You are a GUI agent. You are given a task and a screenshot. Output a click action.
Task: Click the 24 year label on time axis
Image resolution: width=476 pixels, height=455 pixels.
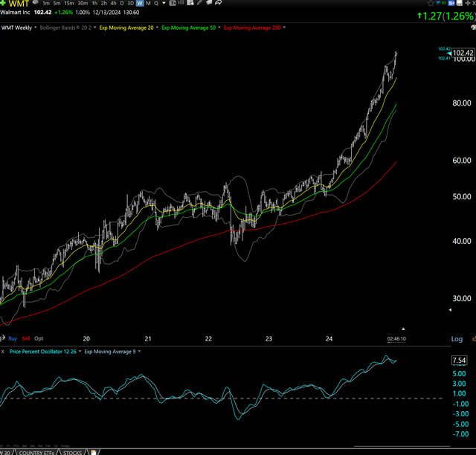click(x=329, y=338)
